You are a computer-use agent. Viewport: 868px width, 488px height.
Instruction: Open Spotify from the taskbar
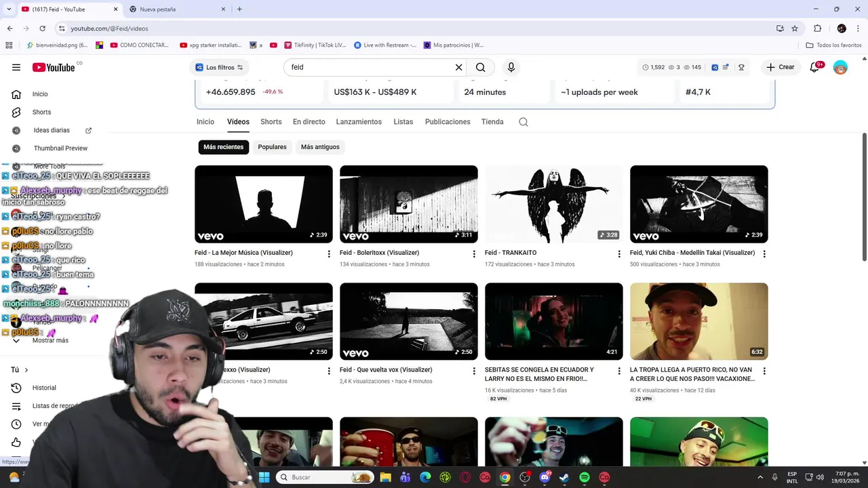[x=585, y=477]
